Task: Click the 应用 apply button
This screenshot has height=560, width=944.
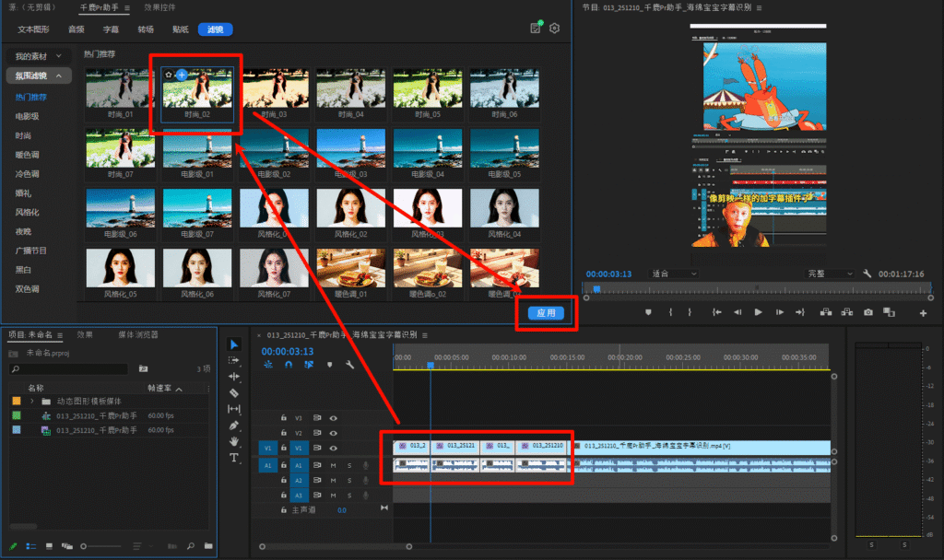Action: [x=546, y=313]
